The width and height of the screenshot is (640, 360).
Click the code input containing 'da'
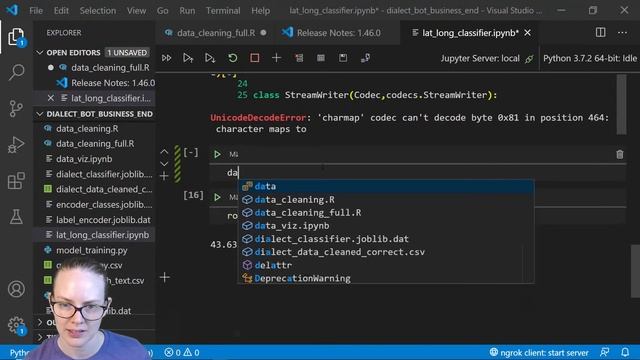418,173
